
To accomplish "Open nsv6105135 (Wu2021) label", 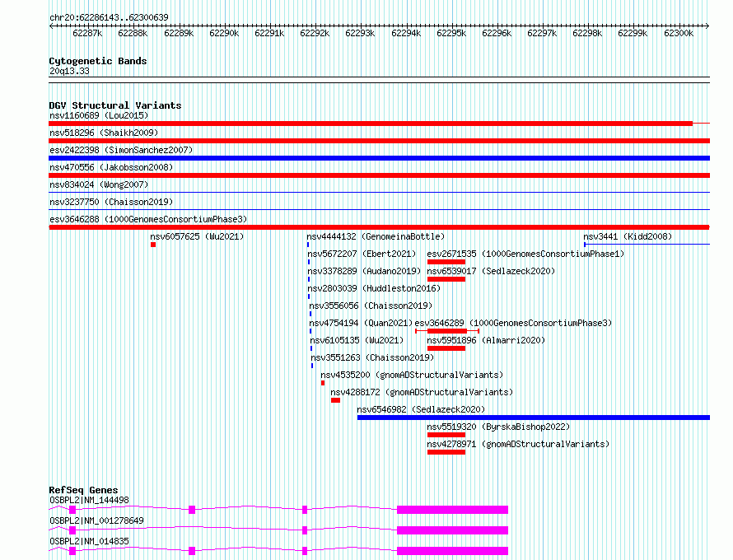I will point(357,340).
